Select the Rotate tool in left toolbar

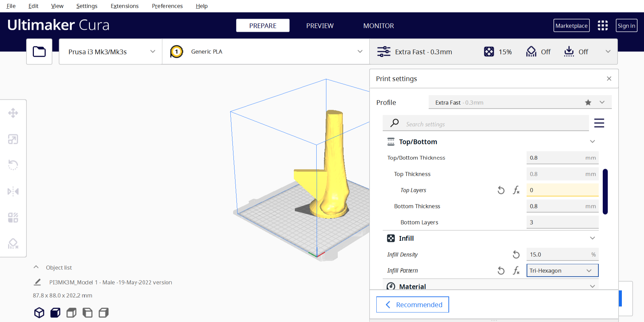[x=13, y=165]
